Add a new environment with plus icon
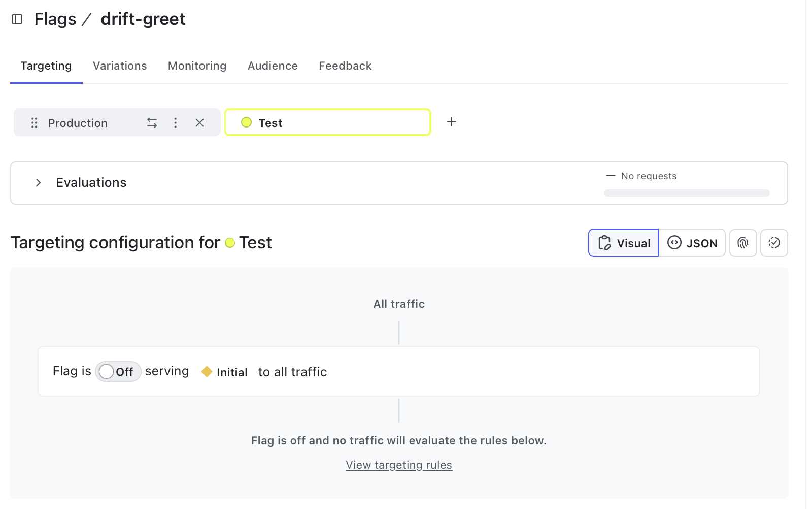Screen dimensions: 812x509 (x=451, y=122)
